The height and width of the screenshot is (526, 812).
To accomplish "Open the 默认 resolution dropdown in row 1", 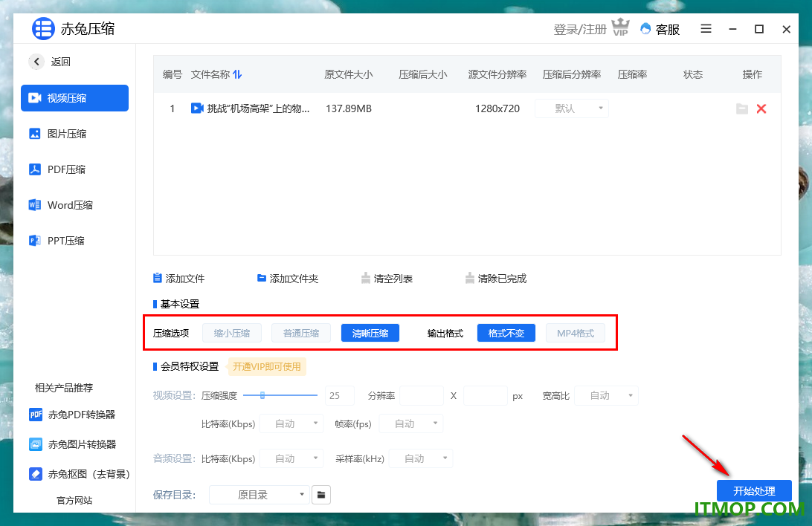I will [x=572, y=108].
